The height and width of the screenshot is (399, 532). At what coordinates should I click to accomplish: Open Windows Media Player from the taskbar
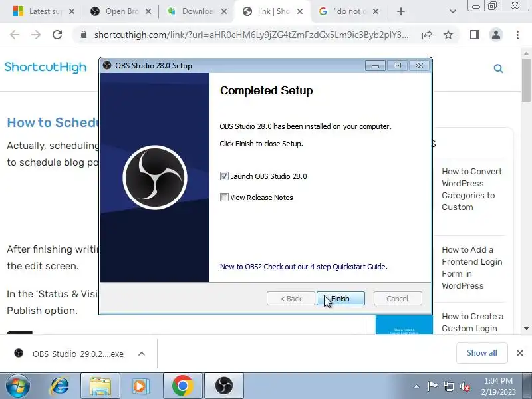tap(140, 386)
